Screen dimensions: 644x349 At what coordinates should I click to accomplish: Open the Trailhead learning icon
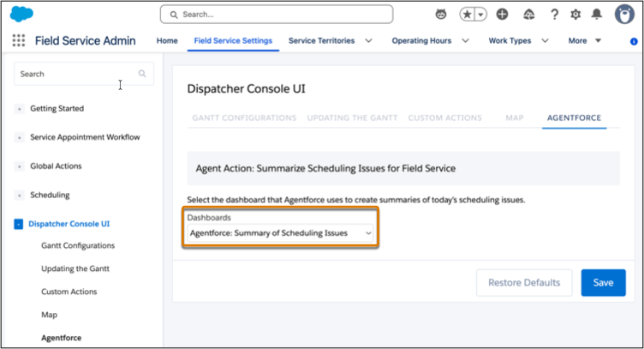[528, 15]
